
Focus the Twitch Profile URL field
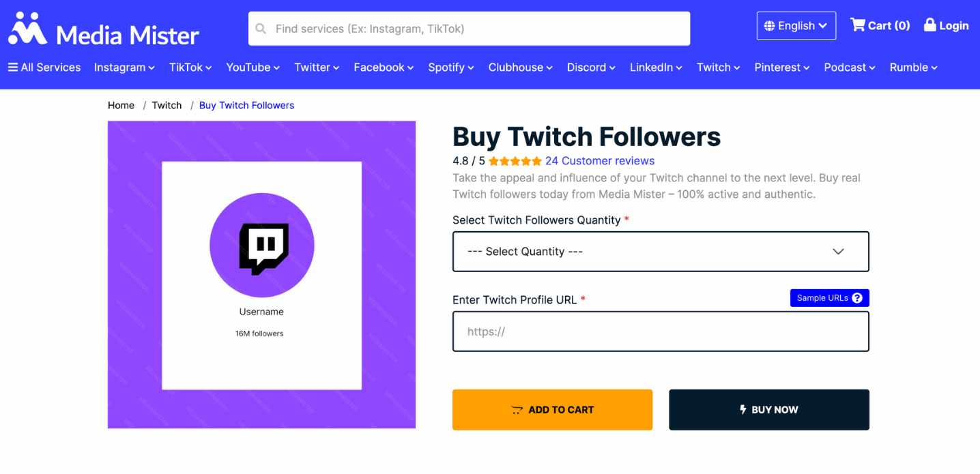(661, 331)
